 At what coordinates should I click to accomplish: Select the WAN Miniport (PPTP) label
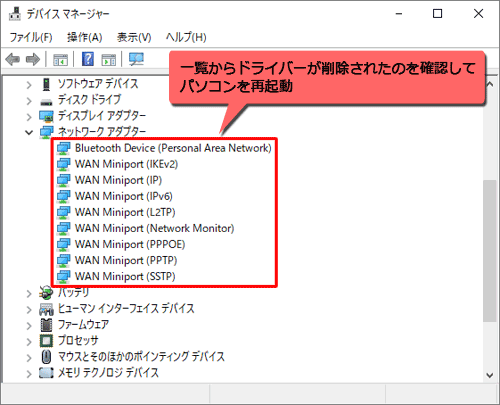126,260
